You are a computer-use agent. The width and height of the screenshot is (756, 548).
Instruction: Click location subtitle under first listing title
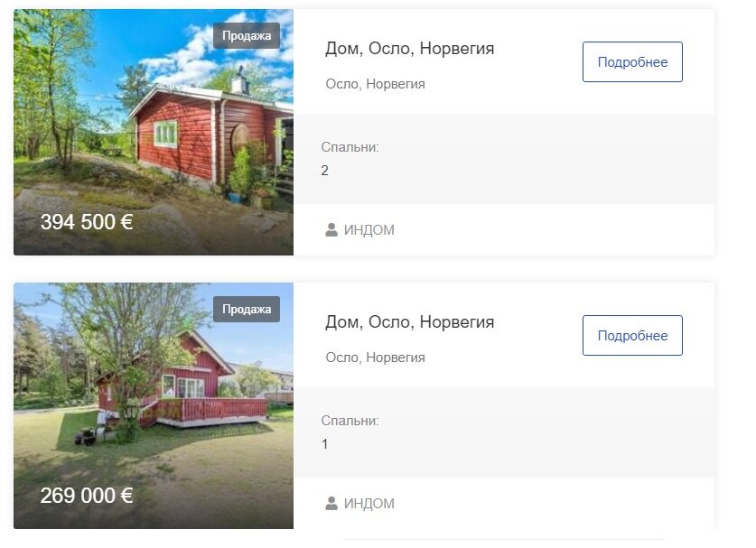pyautogui.click(x=375, y=84)
